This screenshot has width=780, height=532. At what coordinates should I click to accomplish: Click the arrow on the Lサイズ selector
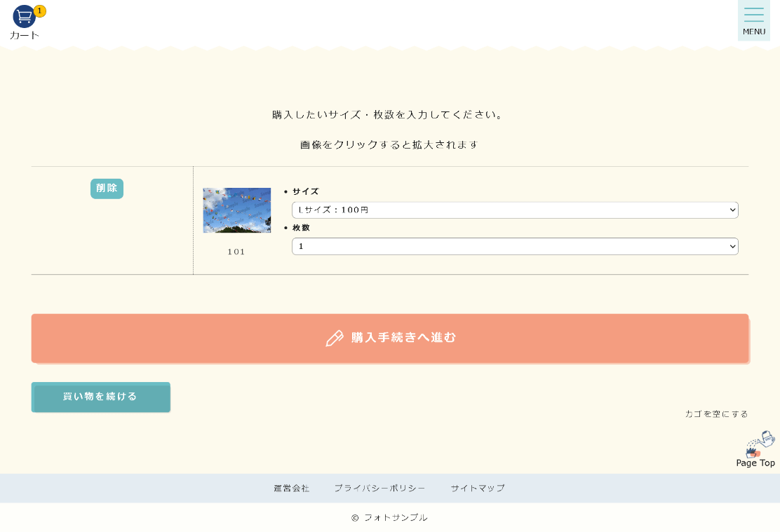(732, 210)
